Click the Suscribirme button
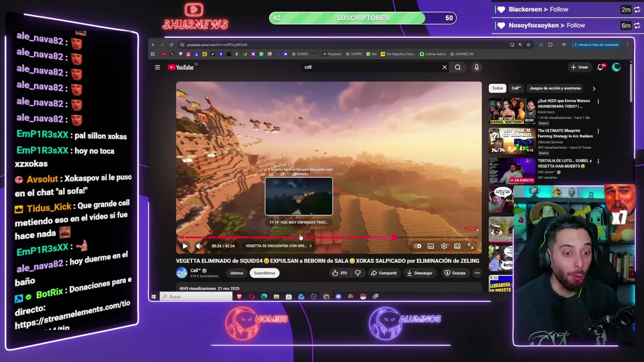Image resolution: width=644 pixels, height=362 pixels. pos(265,273)
